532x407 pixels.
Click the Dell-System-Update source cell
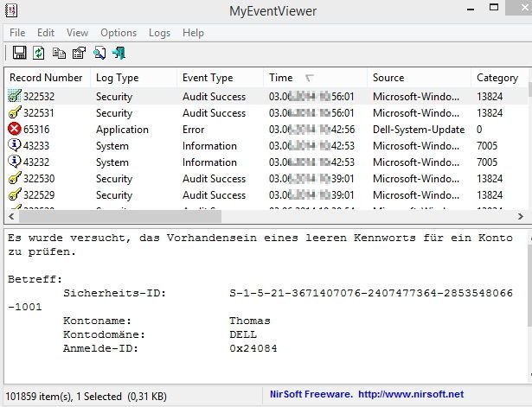419,129
